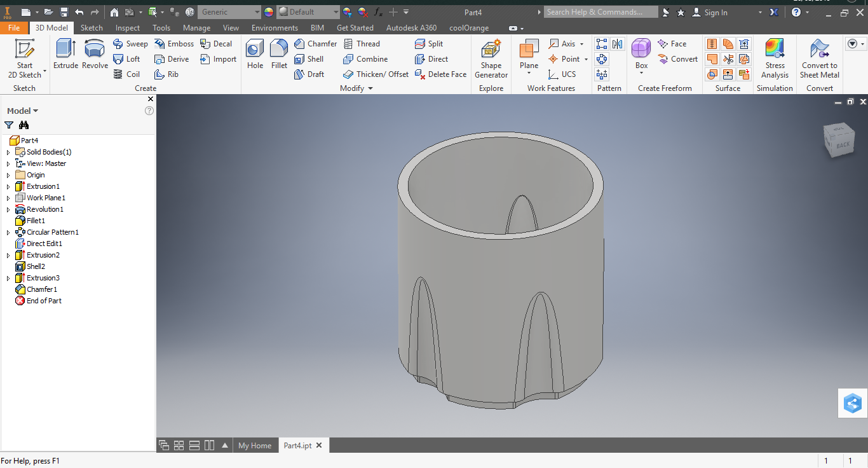Activate the Revolve tool
Screen dimensions: 868x468
click(x=95, y=56)
